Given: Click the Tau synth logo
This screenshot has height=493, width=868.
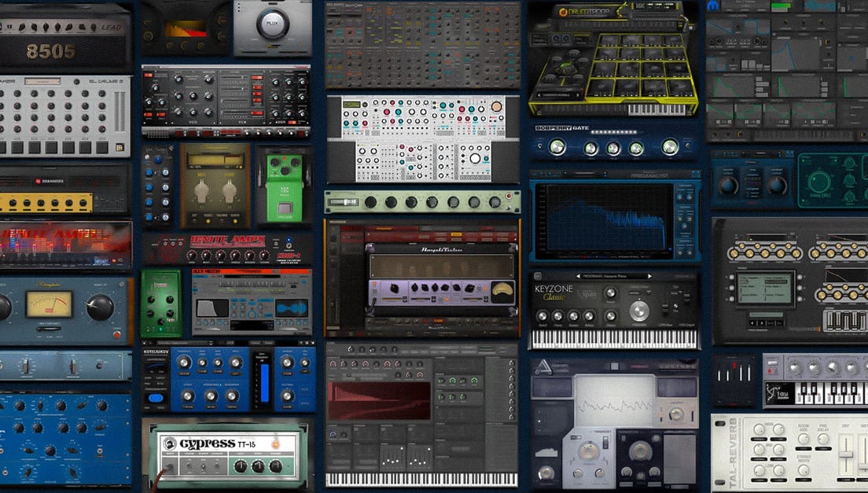Looking at the screenshot, I should pyautogui.click(x=780, y=394).
